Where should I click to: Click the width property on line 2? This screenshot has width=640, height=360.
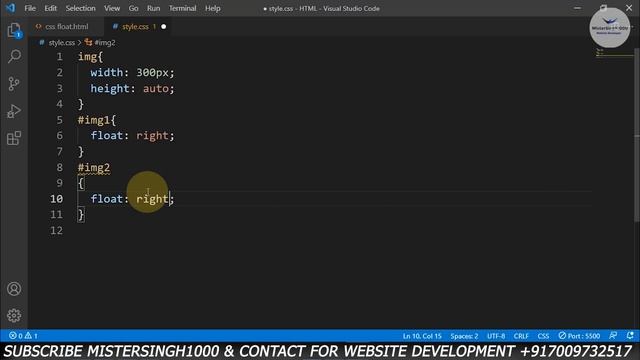pos(107,73)
